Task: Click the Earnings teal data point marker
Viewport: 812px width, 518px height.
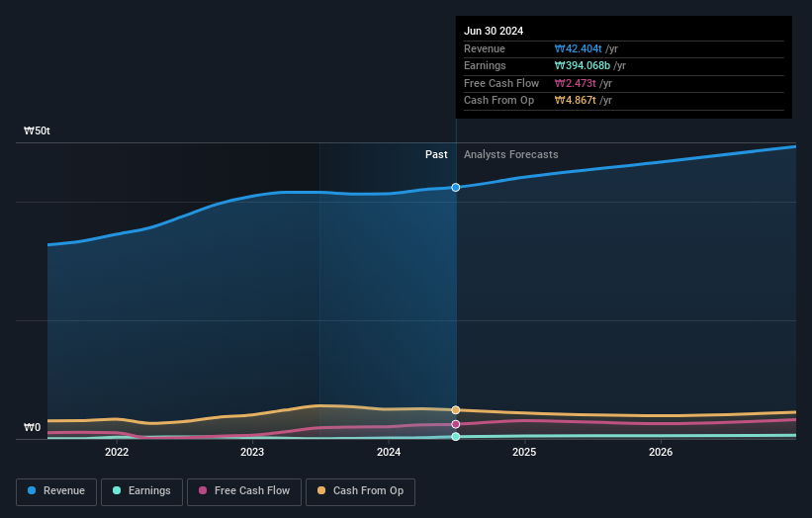Action: 456,437
